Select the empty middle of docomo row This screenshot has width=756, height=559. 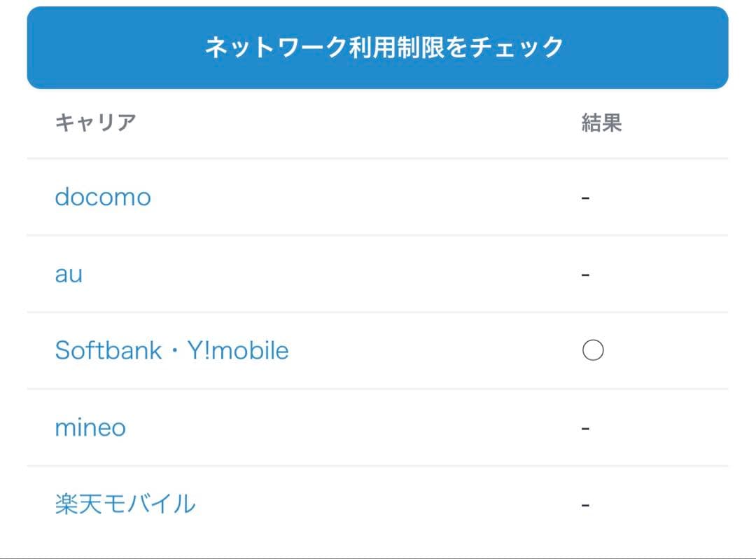pos(364,198)
